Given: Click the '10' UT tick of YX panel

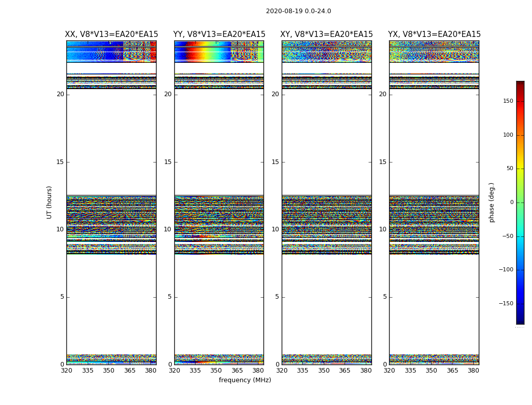Looking at the screenshot, I should 383,229.
